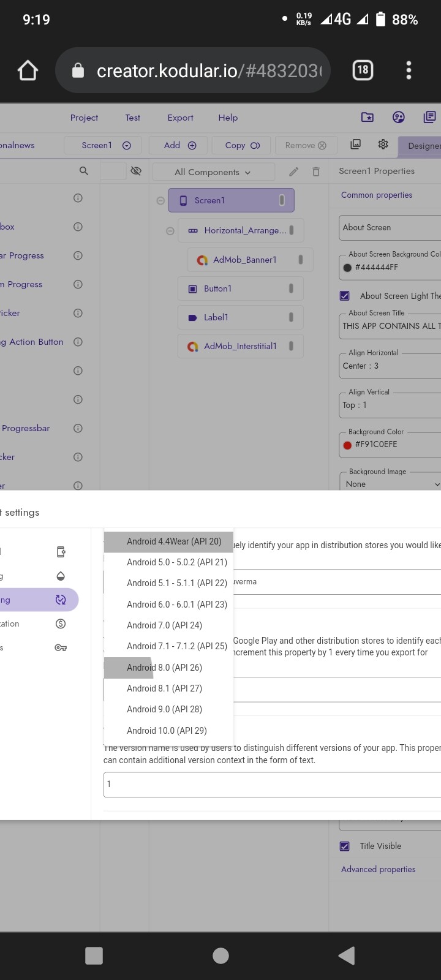Click the search magnifier in the palette

[84, 171]
